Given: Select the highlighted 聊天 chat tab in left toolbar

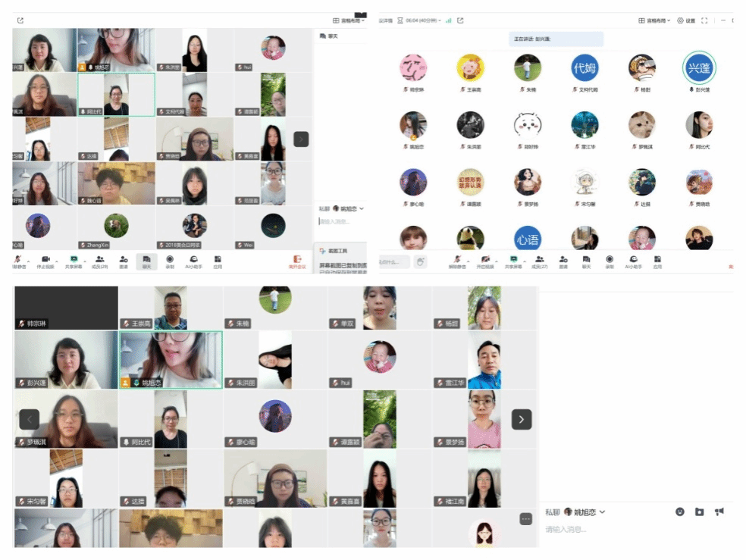Looking at the screenshot, I should [x=146, y=261].
